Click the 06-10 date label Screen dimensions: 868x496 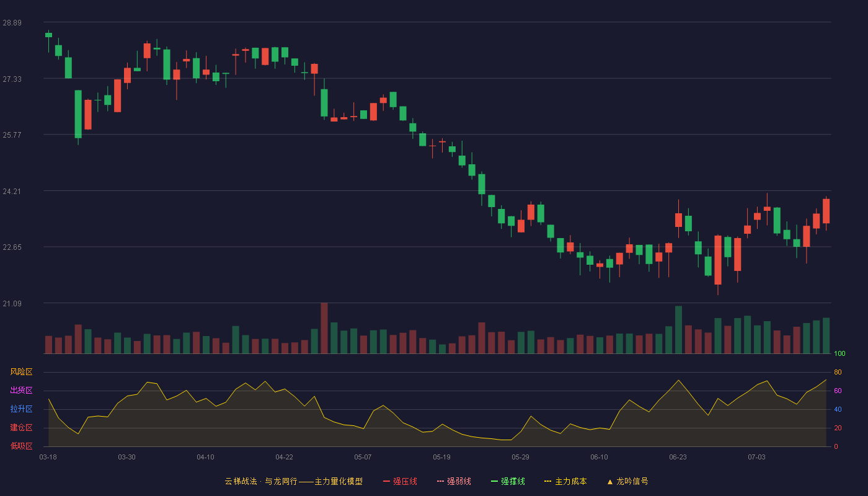tap(599, 457)
